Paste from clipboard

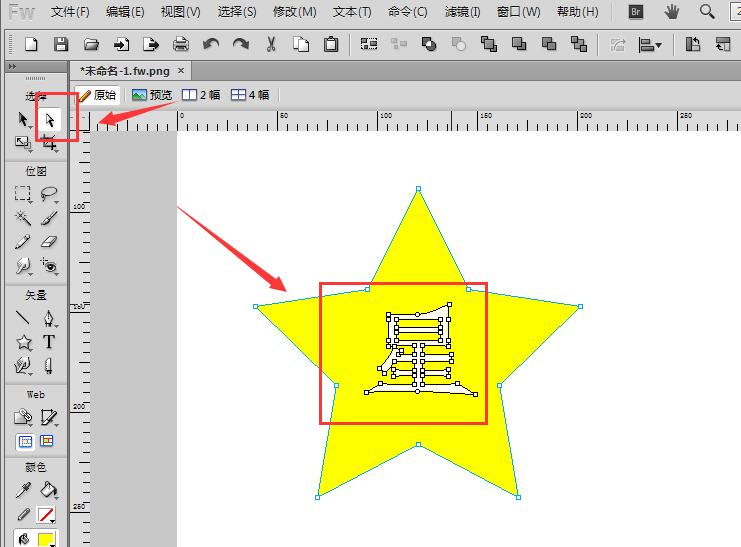click(331, 44)
